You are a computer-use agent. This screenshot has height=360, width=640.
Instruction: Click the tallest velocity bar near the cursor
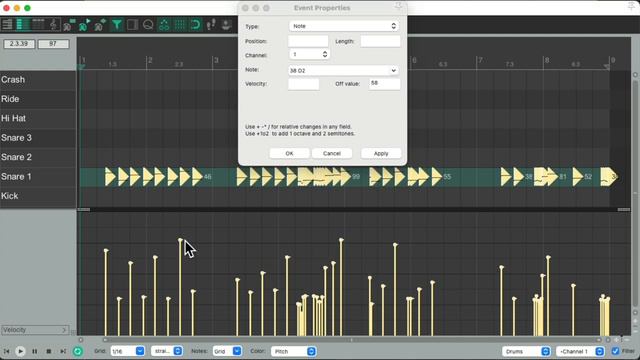pyautogui.click(x=180, y=288)
